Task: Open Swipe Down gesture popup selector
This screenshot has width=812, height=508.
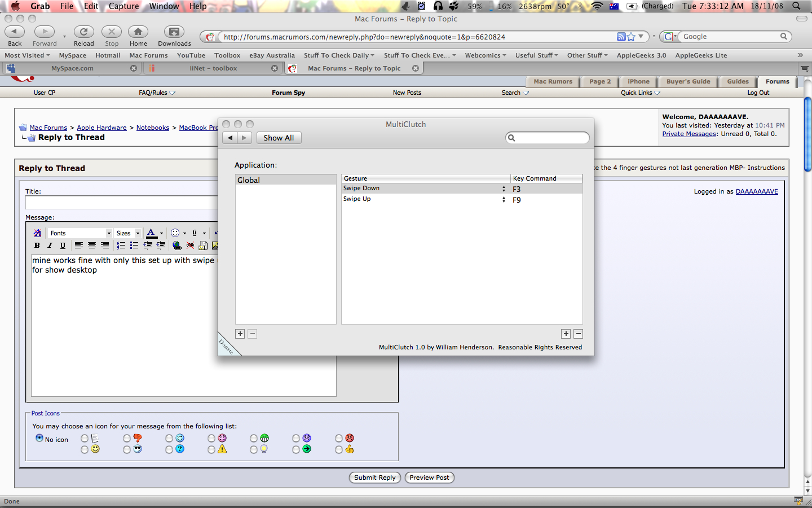Action: click(x=504, y=189)
